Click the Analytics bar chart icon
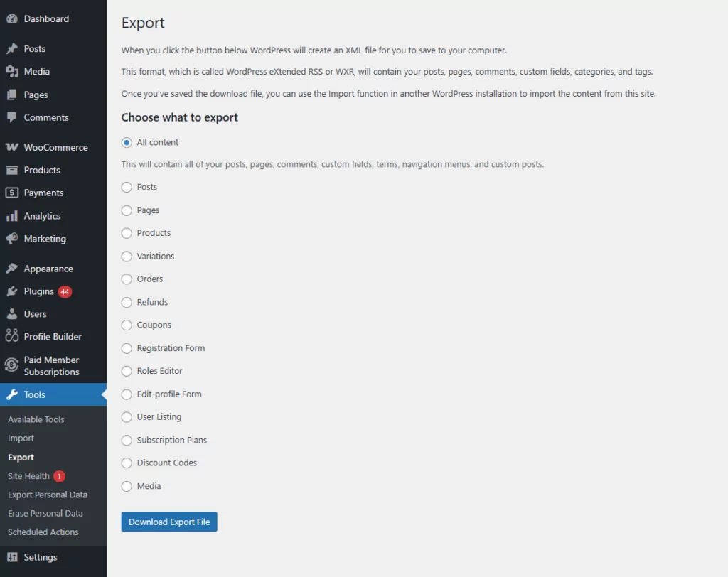Image resolution: width=728 pixels, height=577 pixels. [11, 216]
